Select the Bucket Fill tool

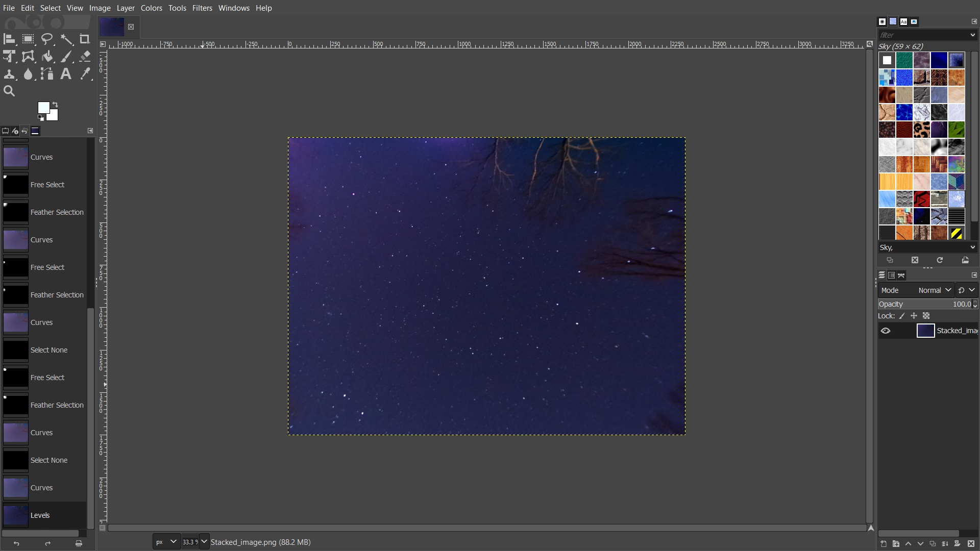pyautogui.click(x=47, y=57)
